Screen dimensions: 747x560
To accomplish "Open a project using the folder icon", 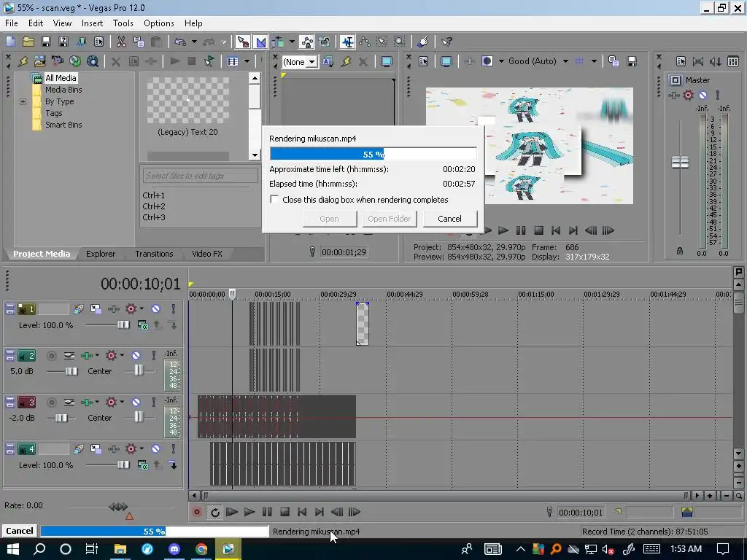I will pos(28,42).
